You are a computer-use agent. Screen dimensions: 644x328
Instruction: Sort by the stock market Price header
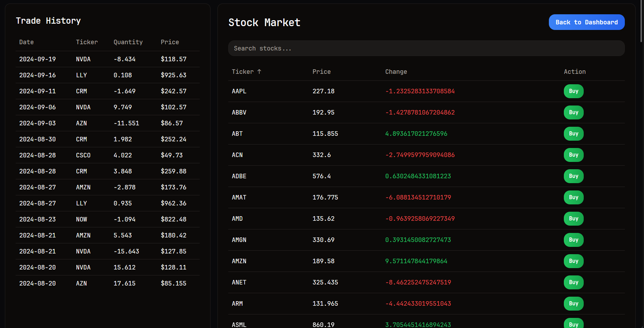[321, 72]
